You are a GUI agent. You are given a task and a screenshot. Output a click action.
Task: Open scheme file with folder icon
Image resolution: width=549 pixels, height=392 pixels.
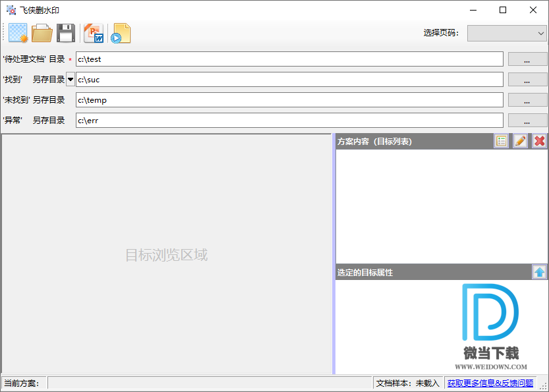(42, 33)
